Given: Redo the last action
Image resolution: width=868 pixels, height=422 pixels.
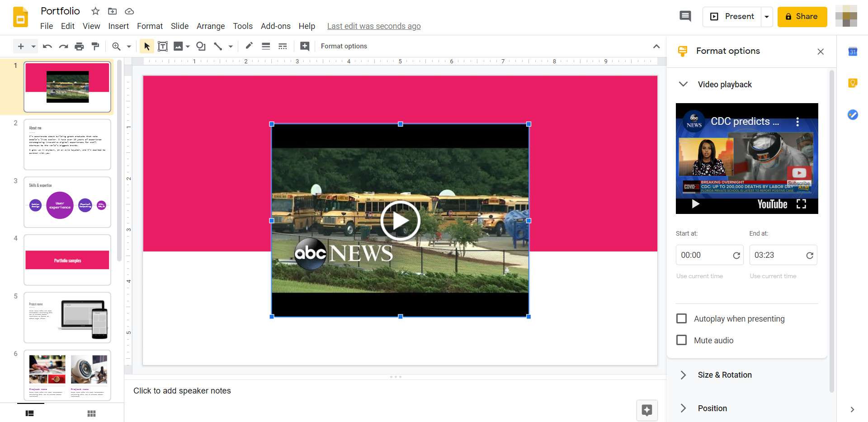Looking at the screenshot, I should click(x=63, y=46).
